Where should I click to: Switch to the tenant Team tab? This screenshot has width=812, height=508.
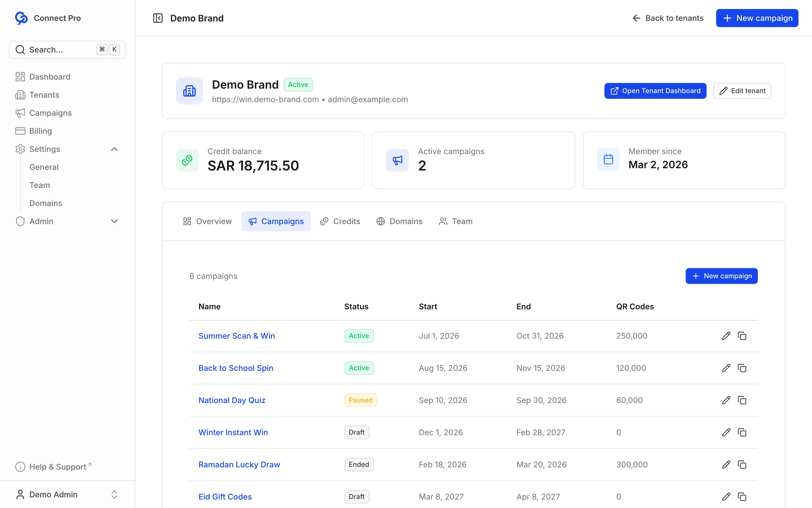point(455,221)
